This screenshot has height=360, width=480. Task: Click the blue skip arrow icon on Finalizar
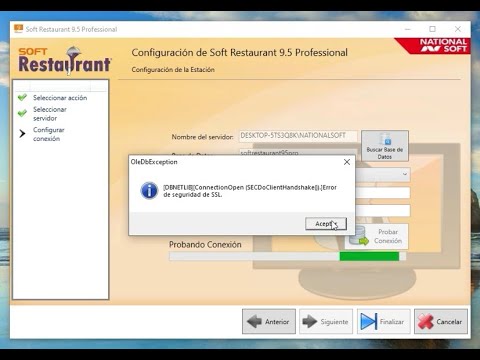pos(369,322)
